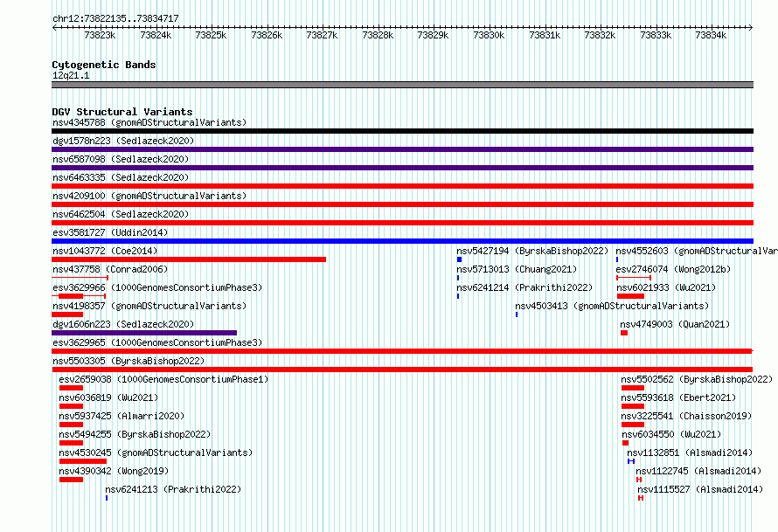Select the nsv6462504 Sedlazeck2020 label
The image size is (778, 532).
(121, 214)
